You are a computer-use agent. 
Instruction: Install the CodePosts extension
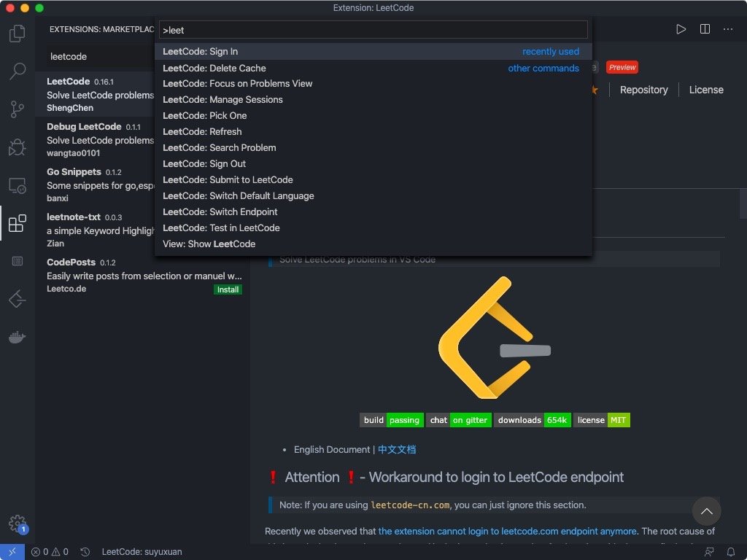[x=228, y=289]
